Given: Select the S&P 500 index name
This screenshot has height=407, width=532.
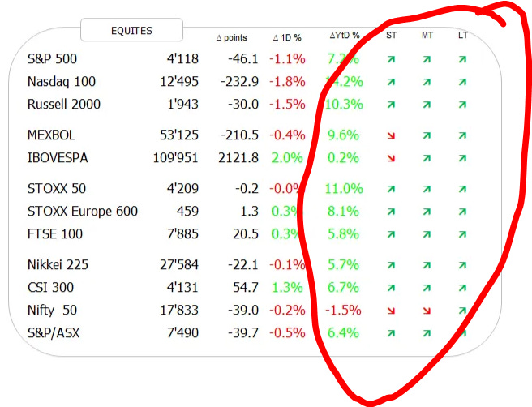Looking at the screenshot, I should (x=52, y=59).
